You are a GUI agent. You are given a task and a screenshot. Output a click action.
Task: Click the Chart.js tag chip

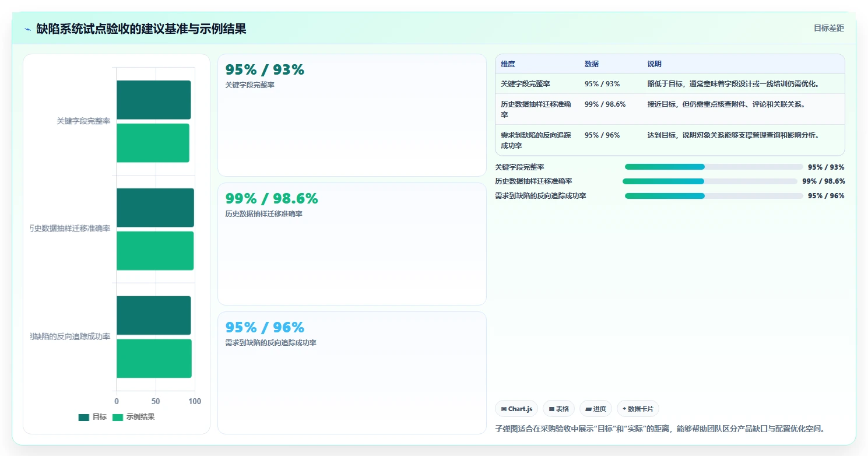[516, 409]
